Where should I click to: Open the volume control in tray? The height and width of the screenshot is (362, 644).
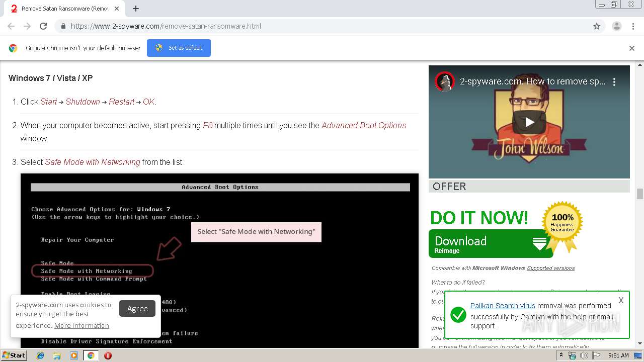pos(584,355)
